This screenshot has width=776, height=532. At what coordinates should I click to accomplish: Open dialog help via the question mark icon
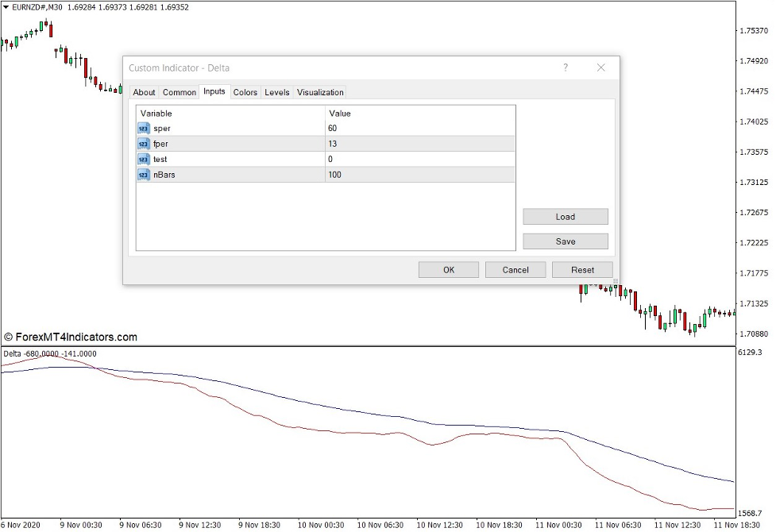[x=565, y=67]
